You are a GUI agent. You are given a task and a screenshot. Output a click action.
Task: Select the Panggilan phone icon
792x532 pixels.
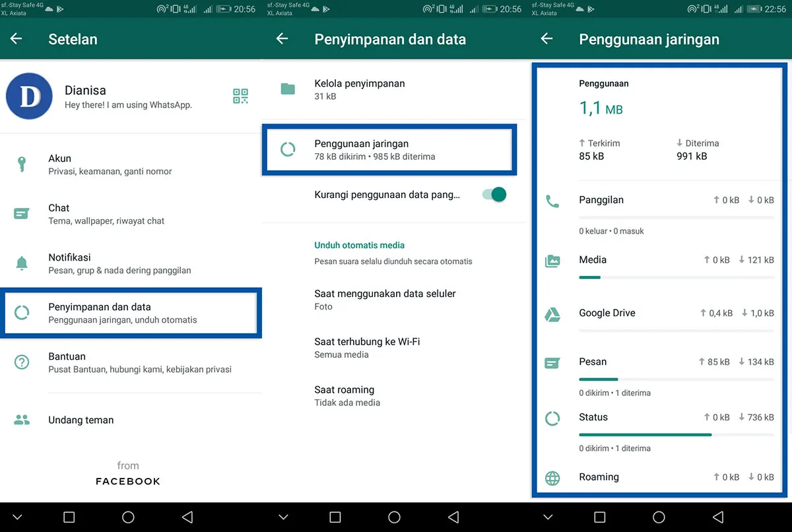(552, 200)
